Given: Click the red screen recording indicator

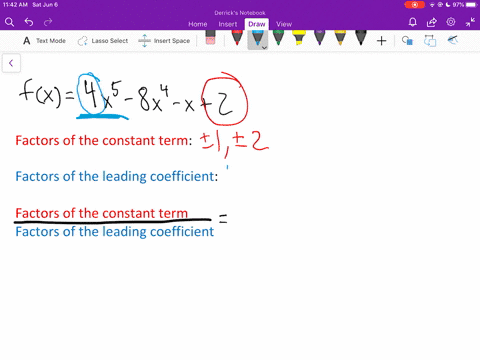Looking at the screenshot, I should coord(414,5).
